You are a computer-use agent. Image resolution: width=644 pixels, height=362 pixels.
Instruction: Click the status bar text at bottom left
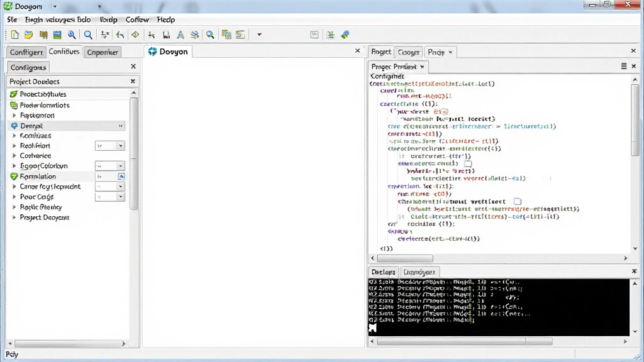click(x=12, y=354)
